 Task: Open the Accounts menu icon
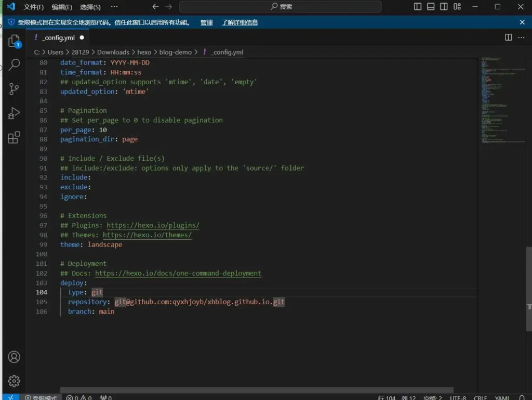(x=14, y=357)
